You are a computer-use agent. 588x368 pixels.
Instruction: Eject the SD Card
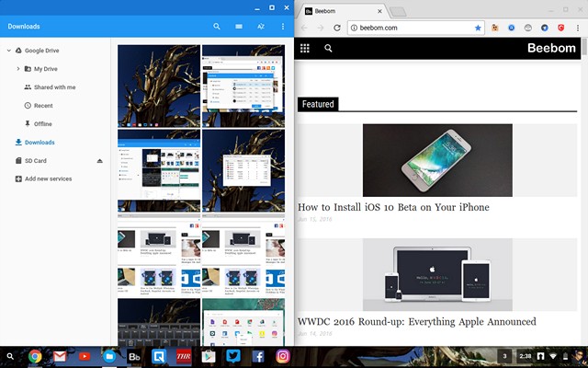pos(100,161)
